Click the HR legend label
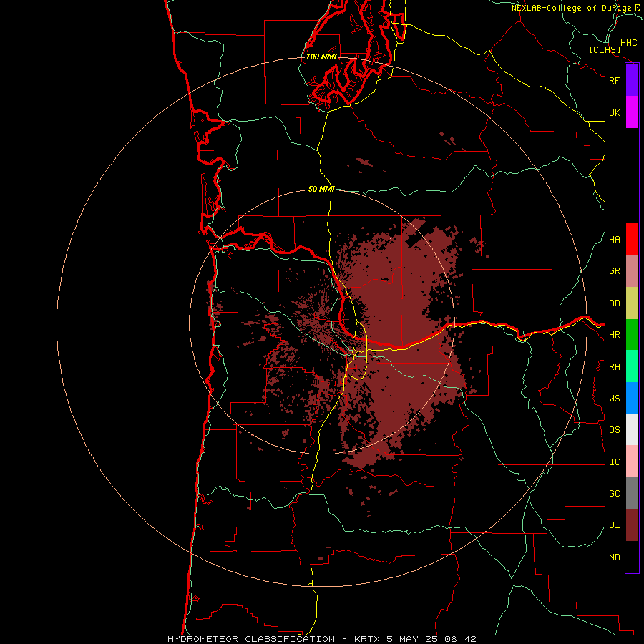This screenshot has width=644, height=644. (x=614, y=335)
